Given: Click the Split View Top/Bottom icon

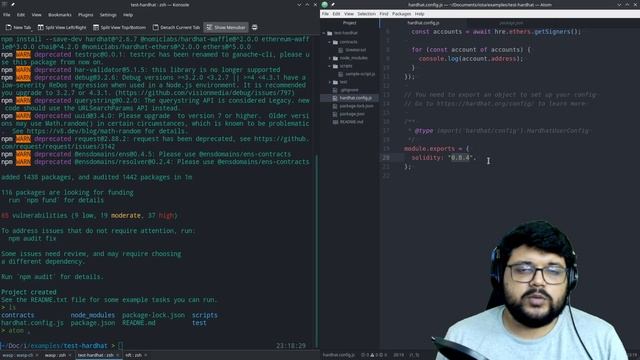Looking at the screenshot, I should pos(96,27).
